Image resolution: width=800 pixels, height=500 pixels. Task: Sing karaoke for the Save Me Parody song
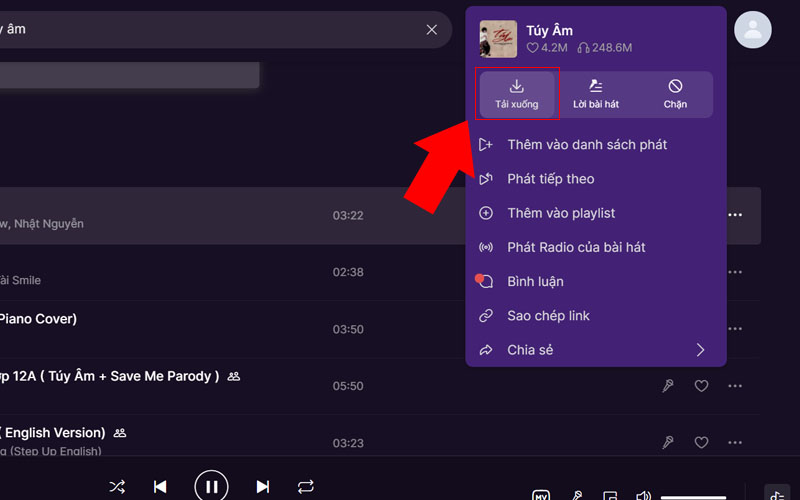click(x=668, y=386)
